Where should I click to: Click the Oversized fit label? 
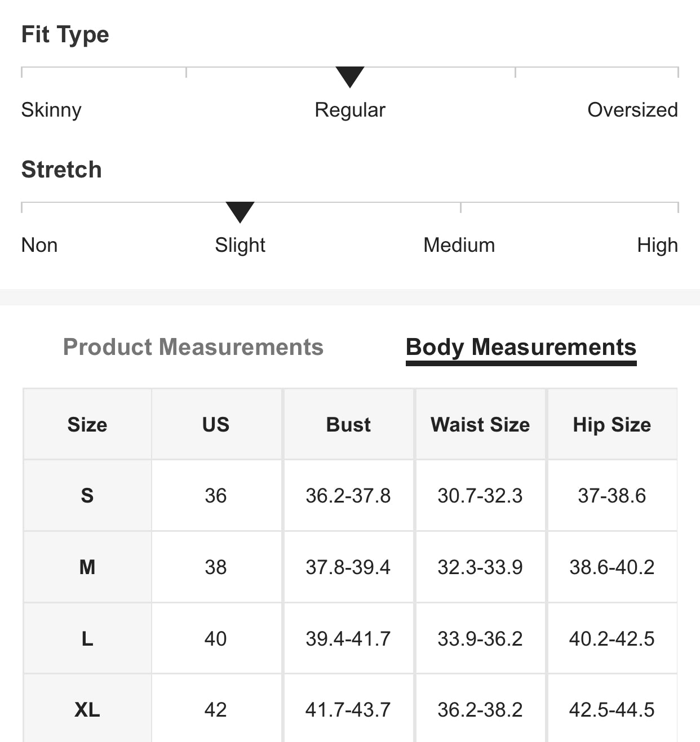(632, 110)
